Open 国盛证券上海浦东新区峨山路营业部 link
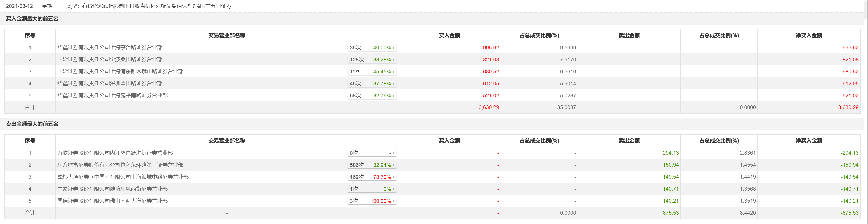868x224 pixels. (x=120, y=72)
